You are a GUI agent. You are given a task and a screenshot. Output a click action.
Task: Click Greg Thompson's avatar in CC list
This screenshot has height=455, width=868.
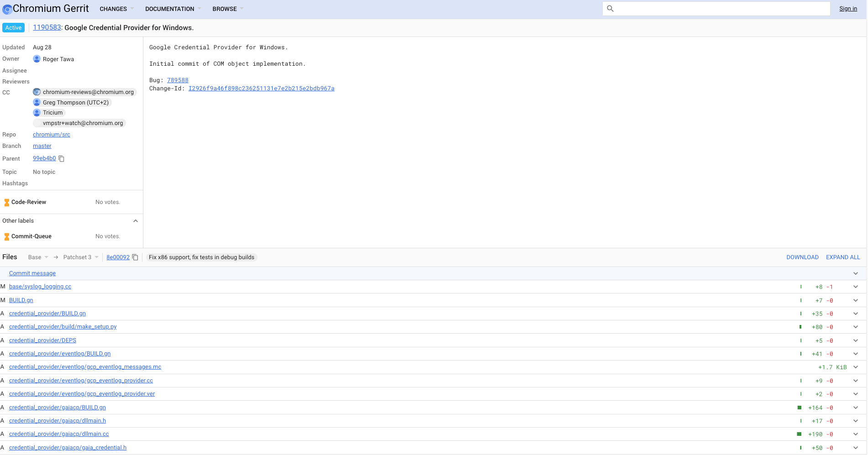coord(37,102)
